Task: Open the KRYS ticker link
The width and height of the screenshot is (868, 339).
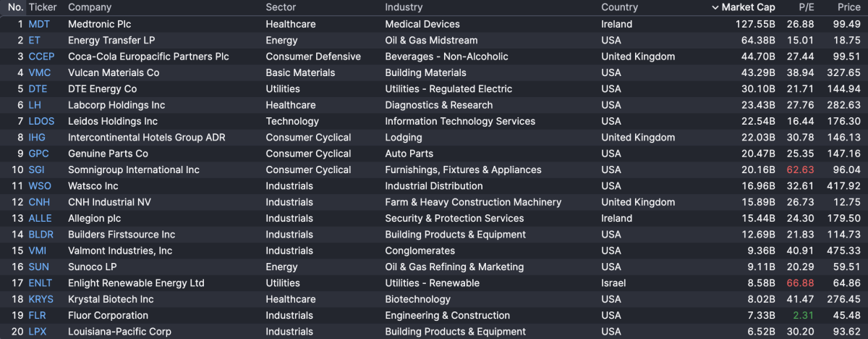Action: pos(41,299)
